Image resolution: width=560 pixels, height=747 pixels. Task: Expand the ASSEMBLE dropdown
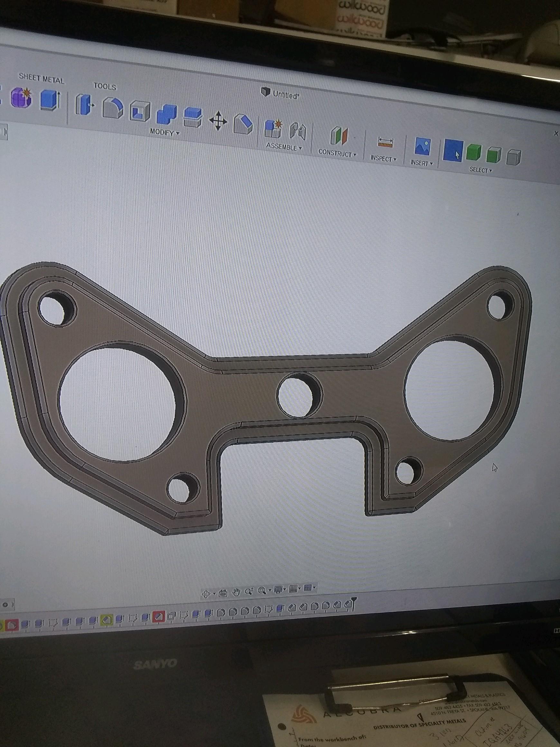[284, 147]
